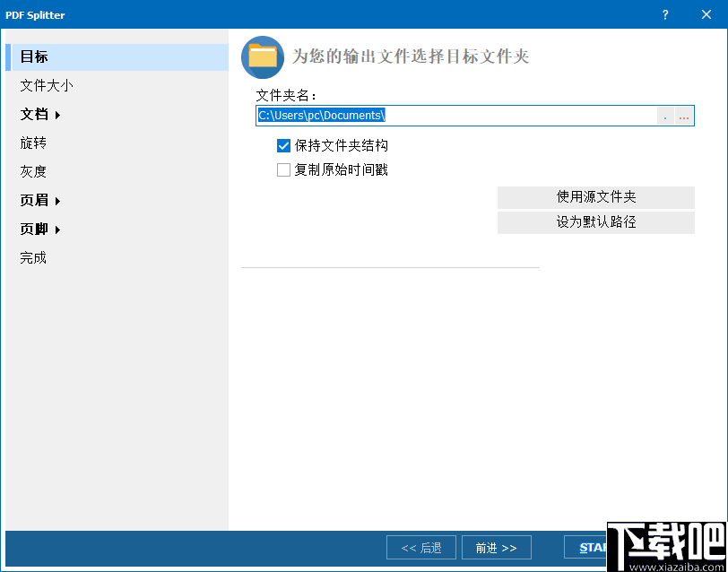Screen dimensions: 728x572
Task: Toggle the keep folder structure checkbox
Action: tap(282, 145)
